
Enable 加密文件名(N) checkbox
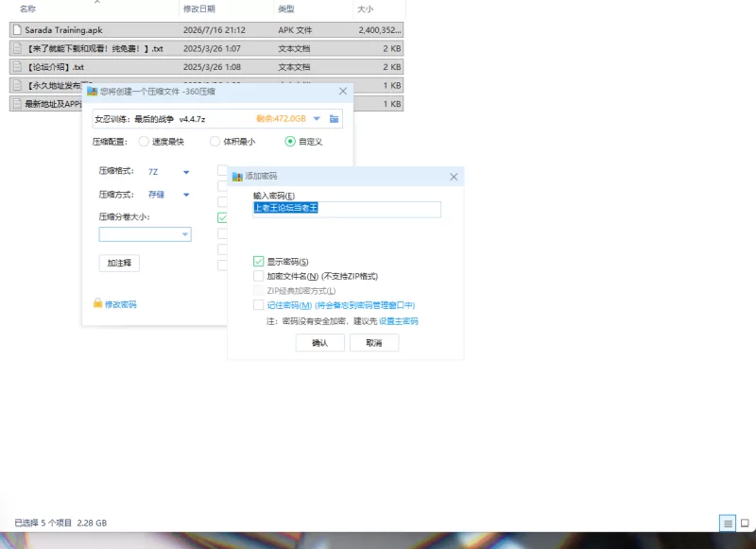coord(258,276)
